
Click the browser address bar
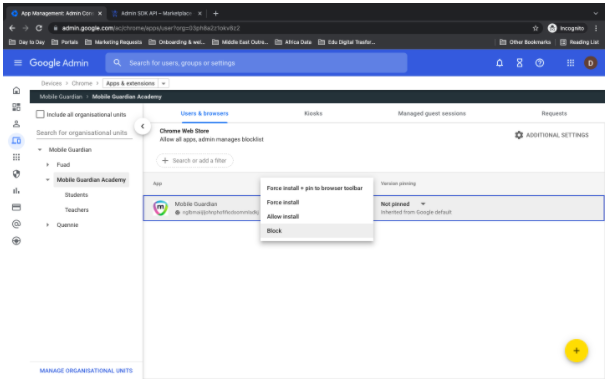294,28
